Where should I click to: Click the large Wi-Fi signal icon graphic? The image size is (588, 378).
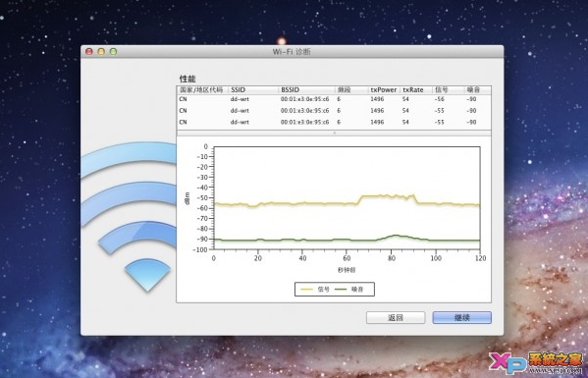click(x=129, y=216)
